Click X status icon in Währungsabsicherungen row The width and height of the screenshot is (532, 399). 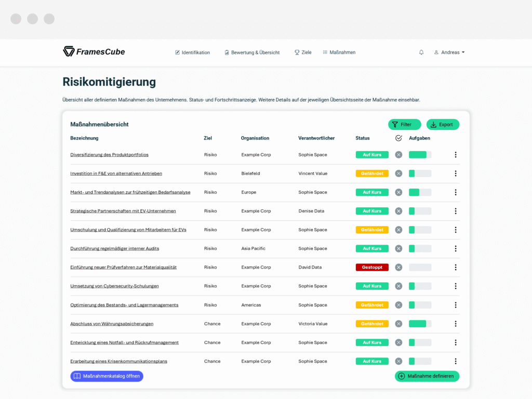click(398, 324)
